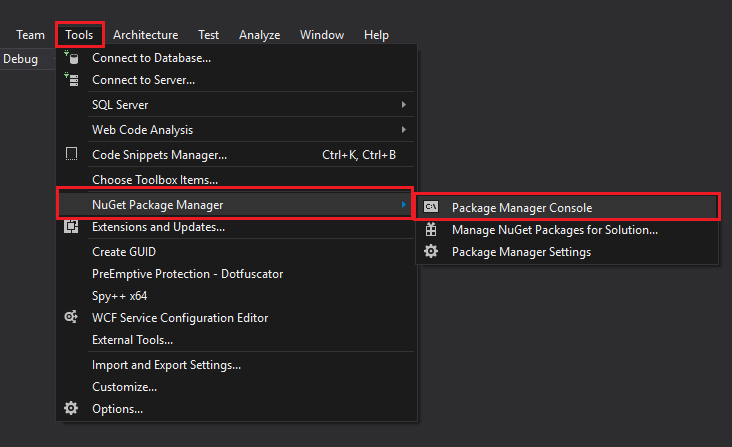Expand the SQL Server submenu arrow

point(404,105)
